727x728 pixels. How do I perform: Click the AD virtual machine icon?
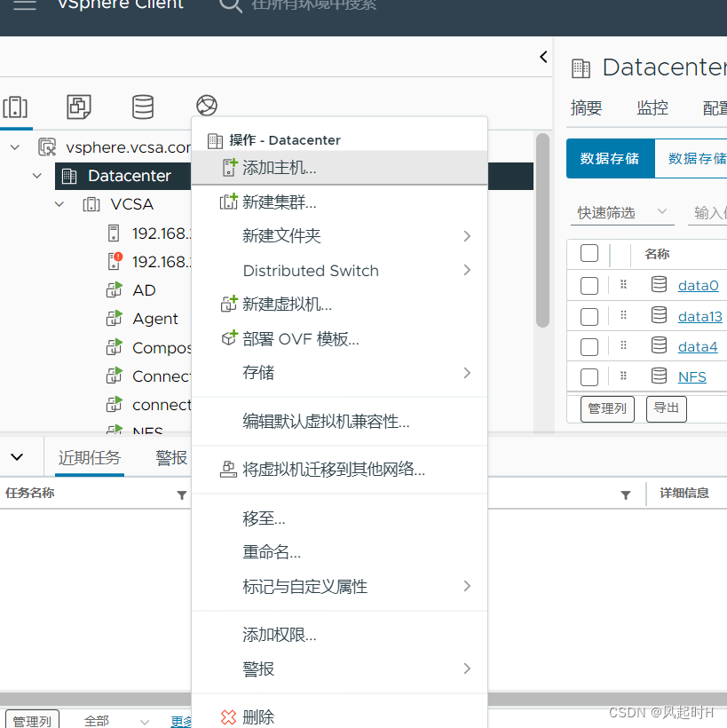[115, 289]
